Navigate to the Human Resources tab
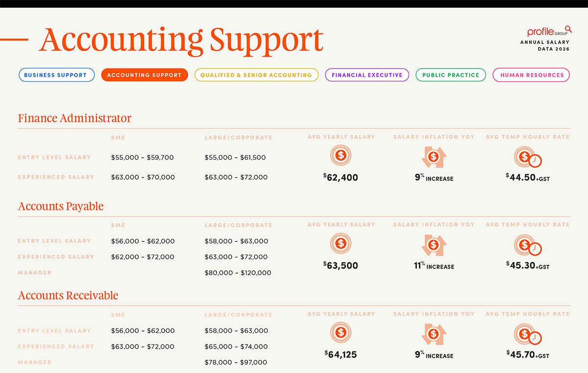The width and height of the screenshot is (588, 373). coord(532,75)
